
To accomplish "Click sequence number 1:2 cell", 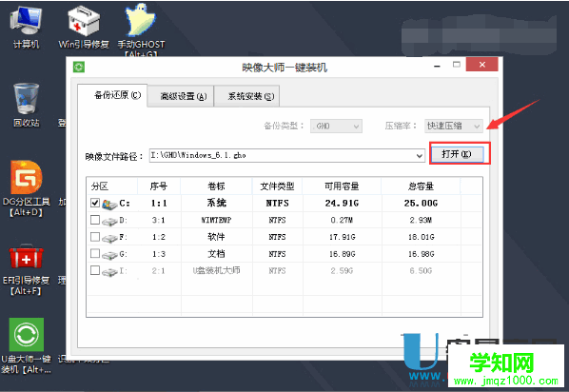I will point(159,237).
